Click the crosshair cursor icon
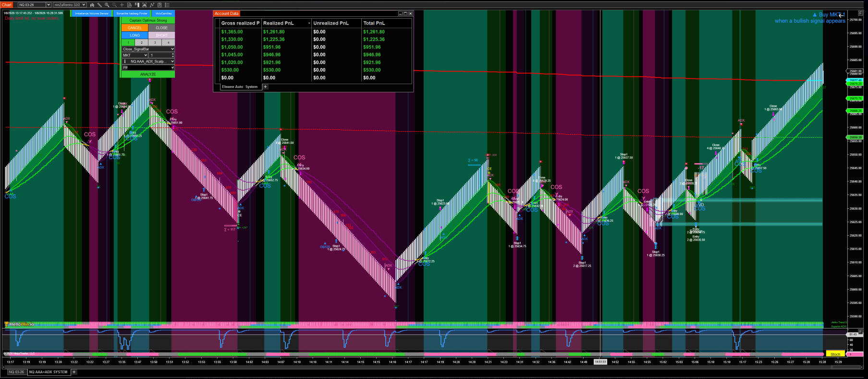 (x=122, y=5)
